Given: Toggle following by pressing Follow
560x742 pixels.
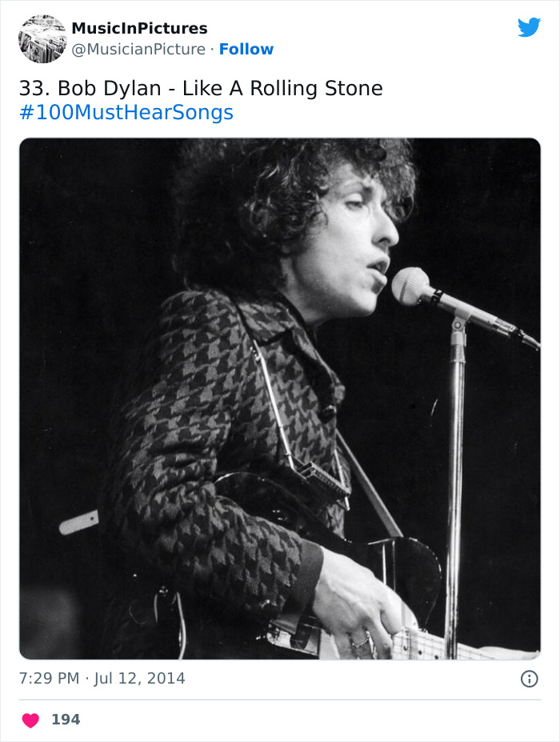Looking at the screenshot, I should point(246,50).
